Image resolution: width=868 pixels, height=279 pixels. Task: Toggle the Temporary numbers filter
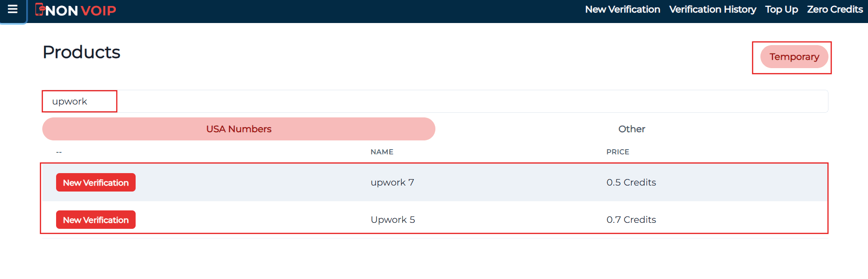point(794,57)
